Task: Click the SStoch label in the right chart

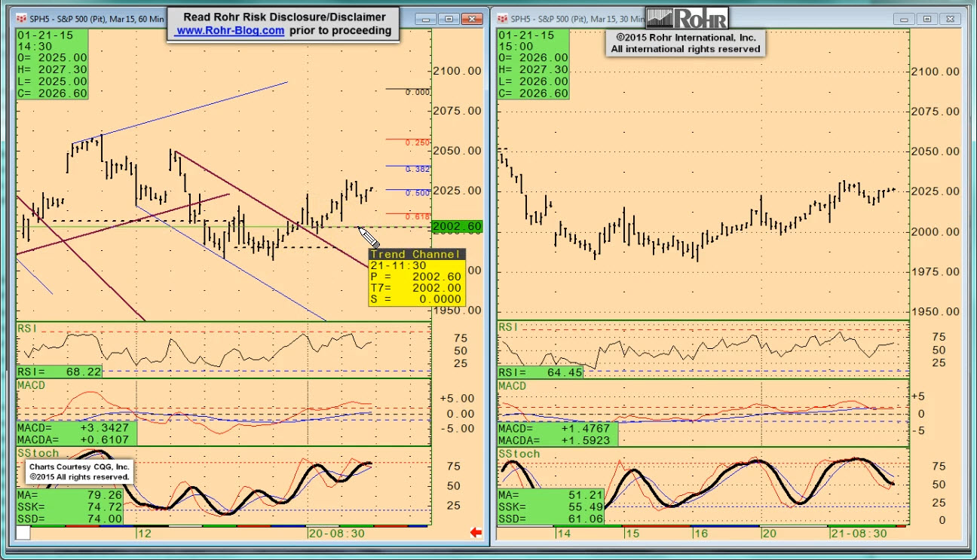Action: [519, 454]
